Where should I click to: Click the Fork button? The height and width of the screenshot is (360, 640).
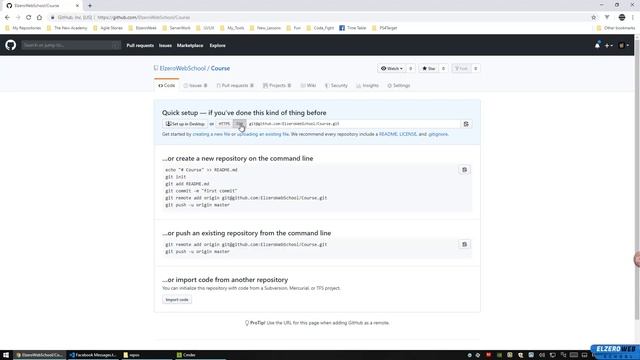point(461,69)
